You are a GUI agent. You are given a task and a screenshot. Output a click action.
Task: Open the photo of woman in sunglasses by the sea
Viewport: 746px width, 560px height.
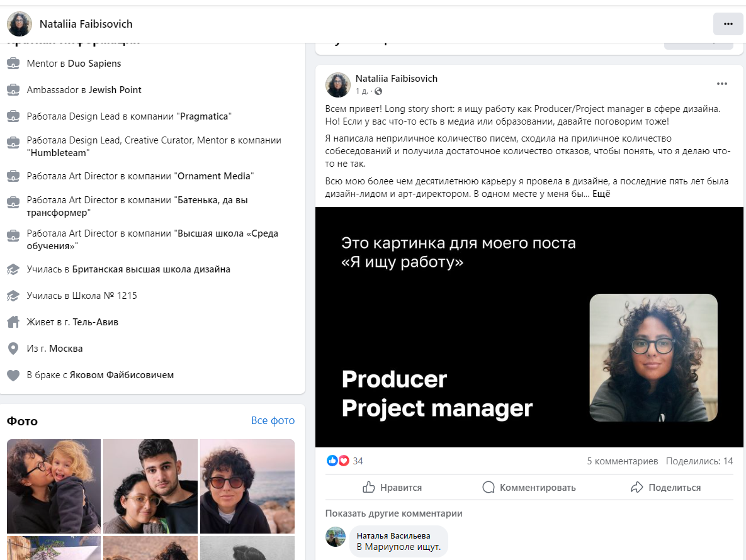tap(247, 486)
